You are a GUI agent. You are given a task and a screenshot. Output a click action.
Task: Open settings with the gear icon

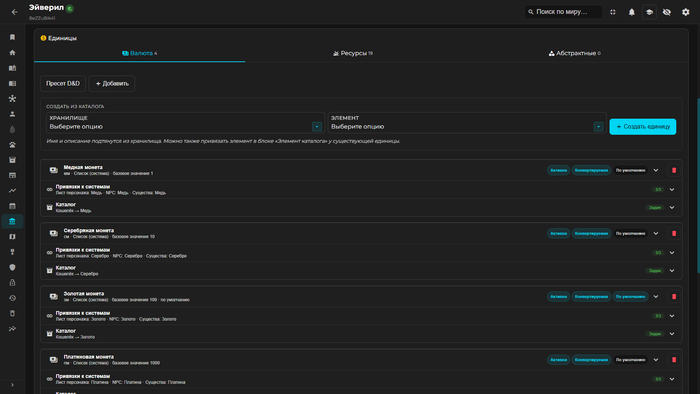686,12
